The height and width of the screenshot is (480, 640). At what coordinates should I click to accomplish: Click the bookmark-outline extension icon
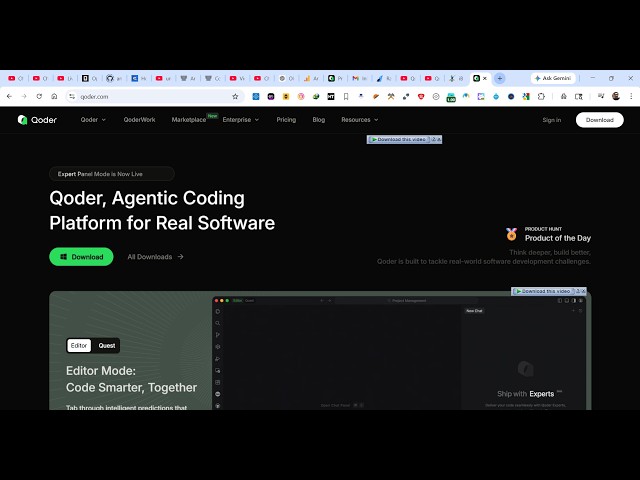[x=346, y=96]
